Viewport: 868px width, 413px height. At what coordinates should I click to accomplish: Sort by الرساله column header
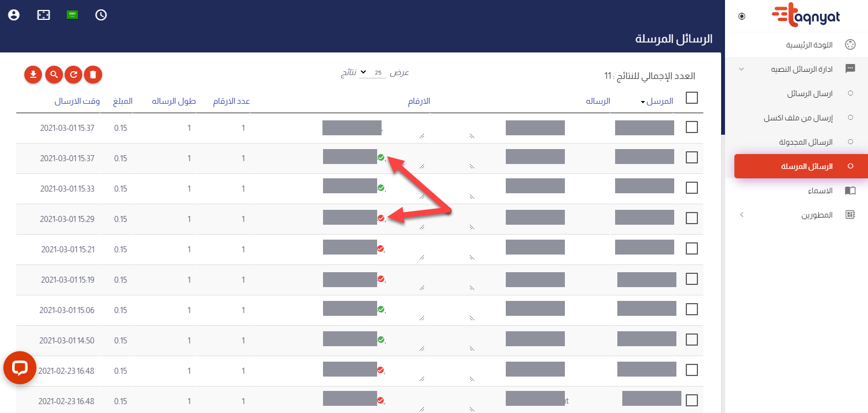click(598, 101)
